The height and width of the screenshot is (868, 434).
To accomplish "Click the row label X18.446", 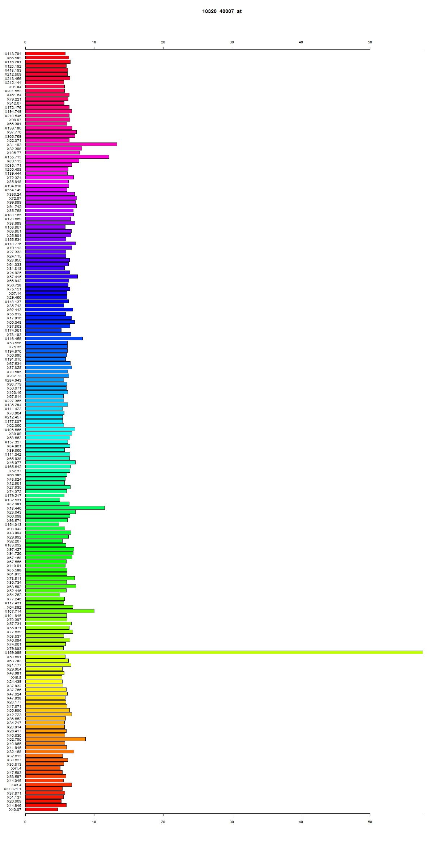I will pos(14,508).
